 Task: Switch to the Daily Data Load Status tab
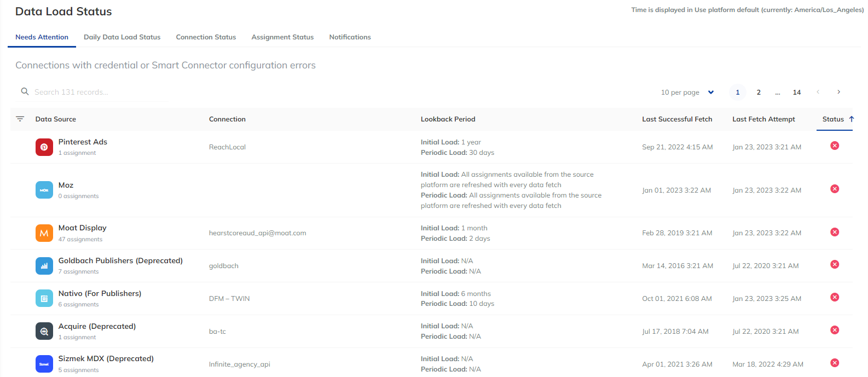[122, 37]
